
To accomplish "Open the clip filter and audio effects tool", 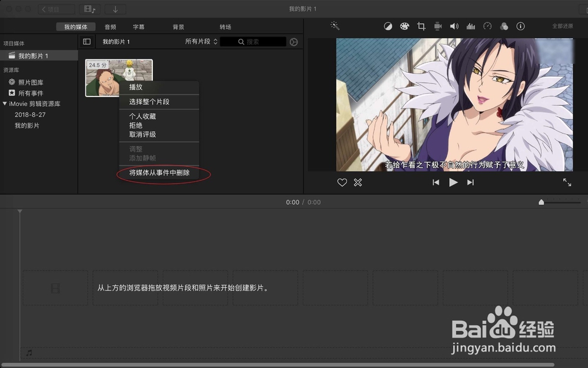I will [x=504, y=26].
